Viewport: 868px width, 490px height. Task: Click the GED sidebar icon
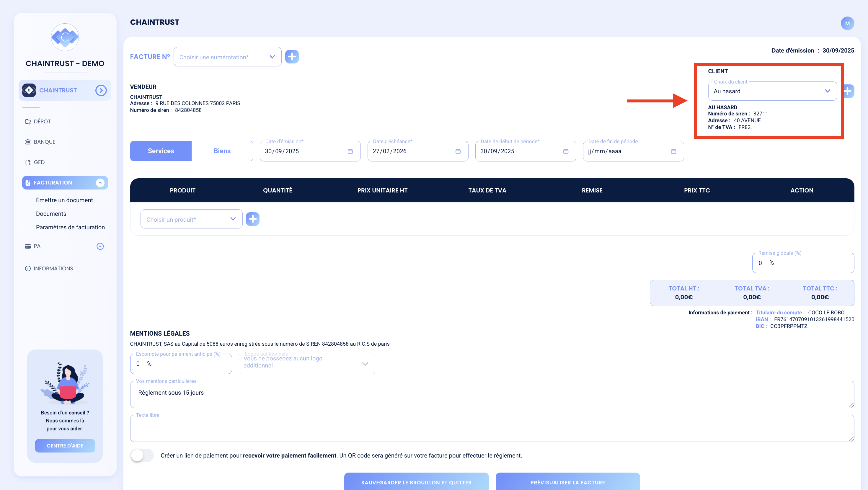[28, 162]
